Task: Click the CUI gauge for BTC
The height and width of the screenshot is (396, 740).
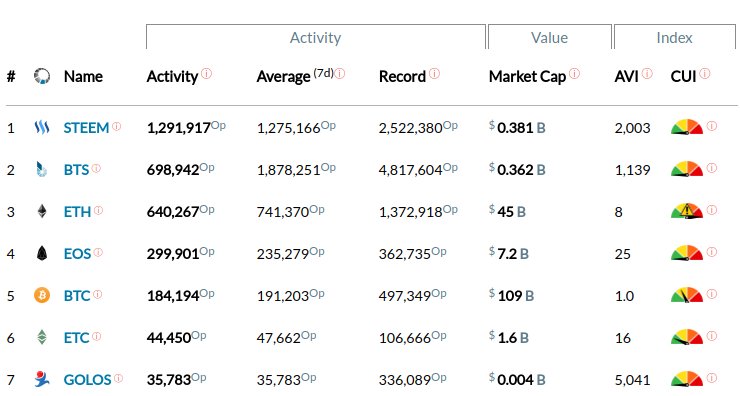Action: tap(687, 295)
